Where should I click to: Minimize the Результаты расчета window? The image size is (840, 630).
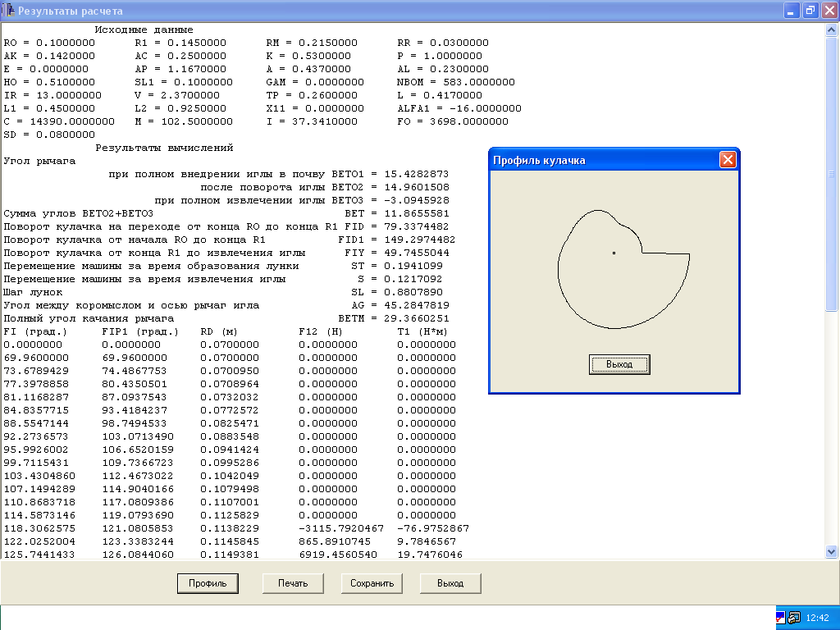coord(792,11)
